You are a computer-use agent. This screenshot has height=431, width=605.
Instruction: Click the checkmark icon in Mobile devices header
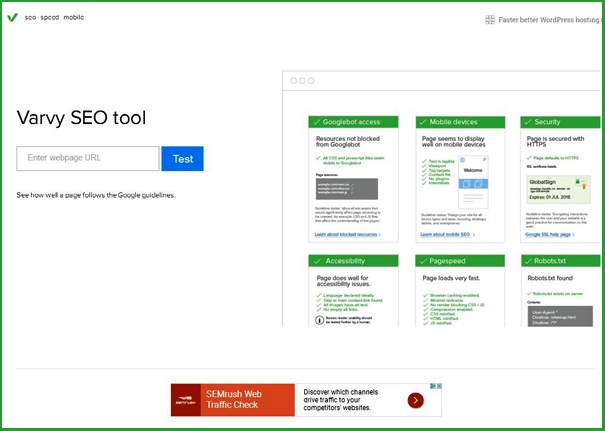tap(424, 122)
